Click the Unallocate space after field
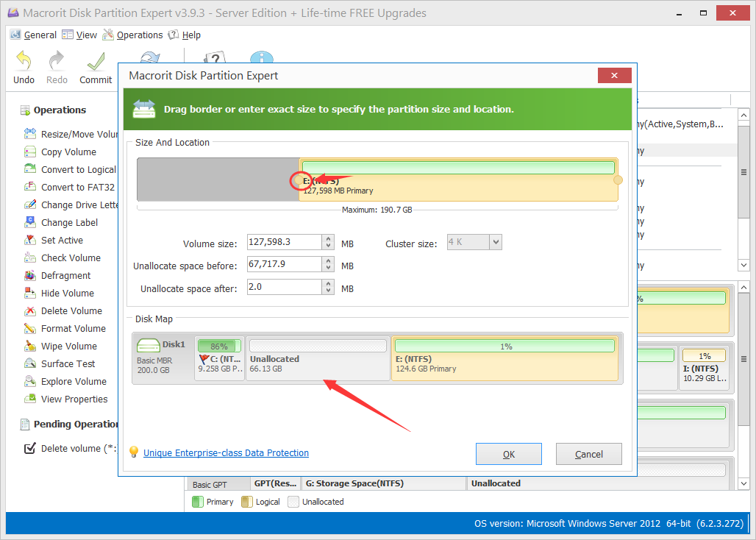The image size is (756, 540). pyautogui.click(x=285, y=287)
